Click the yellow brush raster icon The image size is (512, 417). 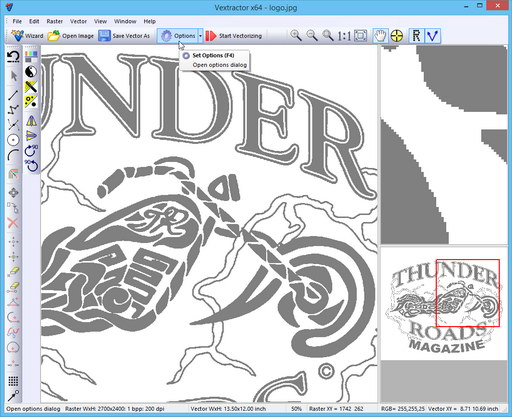(31, 87)
